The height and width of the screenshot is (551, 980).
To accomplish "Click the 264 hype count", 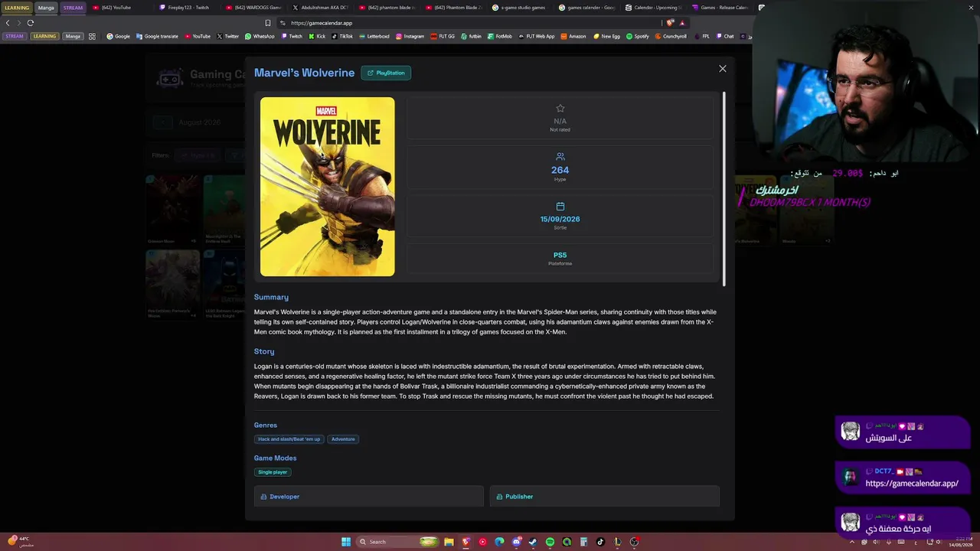I will 560,170.
